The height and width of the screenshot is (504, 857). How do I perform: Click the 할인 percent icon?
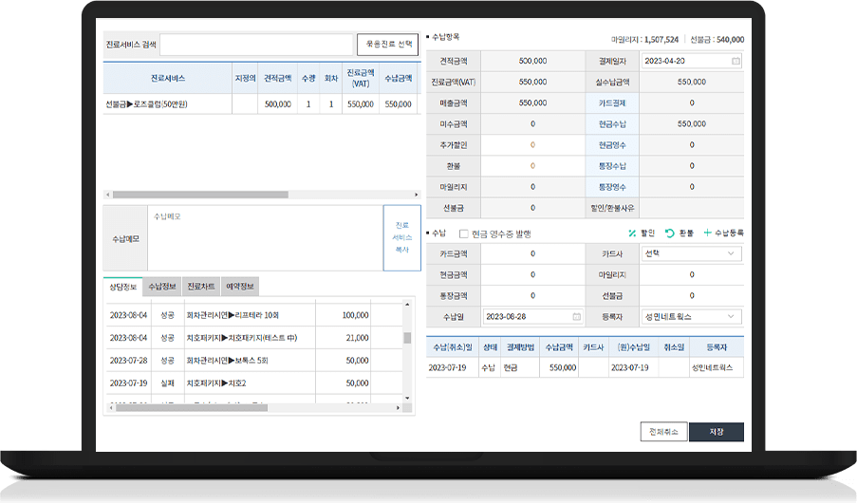point(632,233)
